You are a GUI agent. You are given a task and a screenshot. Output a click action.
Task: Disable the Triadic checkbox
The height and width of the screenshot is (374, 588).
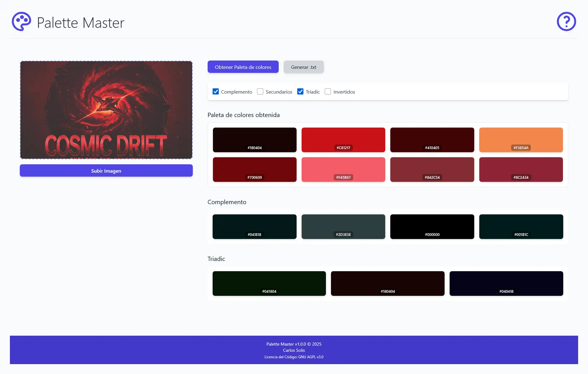point(300,92)
